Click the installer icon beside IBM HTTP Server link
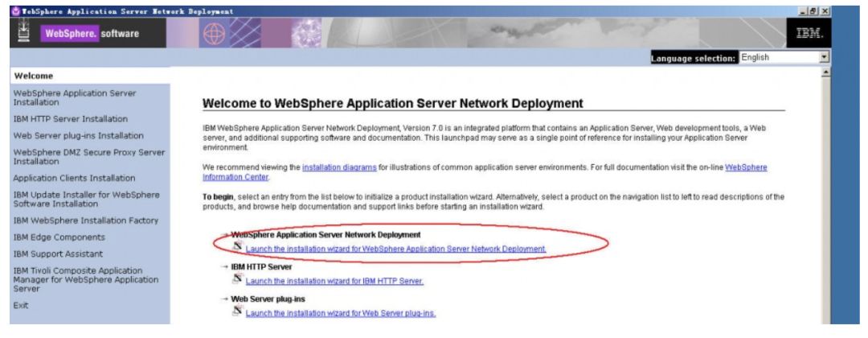Screen dimensions: 868x338 pyautogui.click(x=237, y=278)
